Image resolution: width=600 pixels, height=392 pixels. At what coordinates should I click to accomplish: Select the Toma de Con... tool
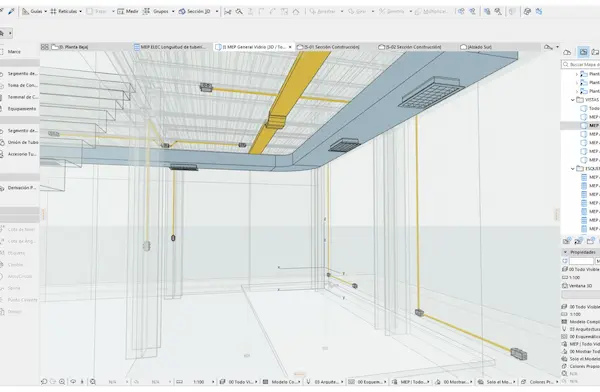(x=19, y=85)
